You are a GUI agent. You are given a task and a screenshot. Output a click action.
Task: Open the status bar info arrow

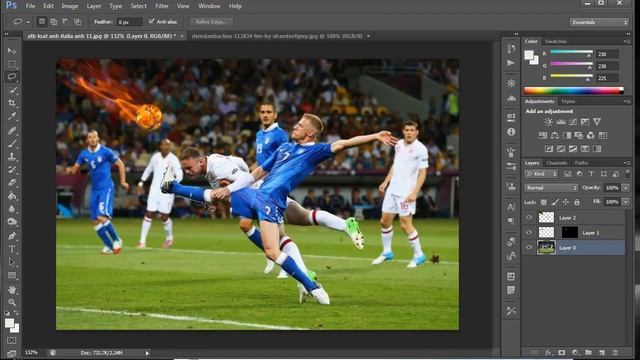tap(147, 353)
